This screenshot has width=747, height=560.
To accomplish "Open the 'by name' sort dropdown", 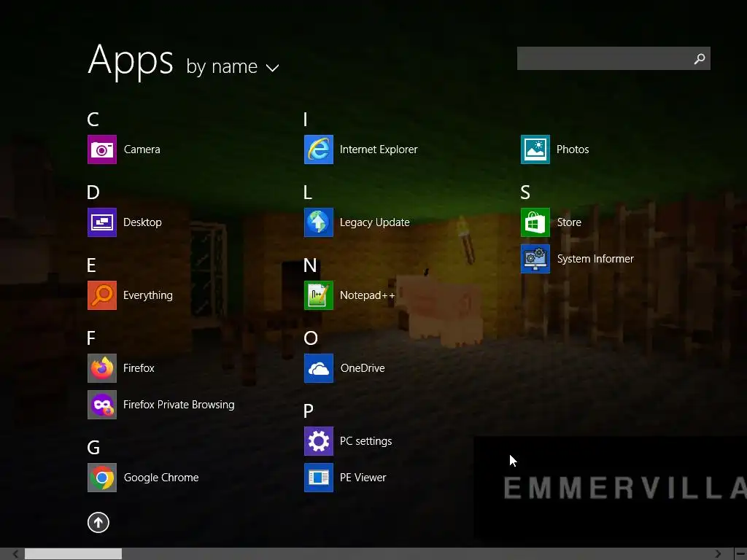I will [x=233, y=66].
